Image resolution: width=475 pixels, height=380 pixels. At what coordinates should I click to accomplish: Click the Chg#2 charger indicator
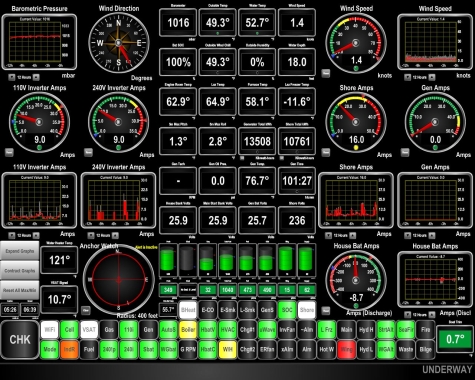click(x=247, y=350)
